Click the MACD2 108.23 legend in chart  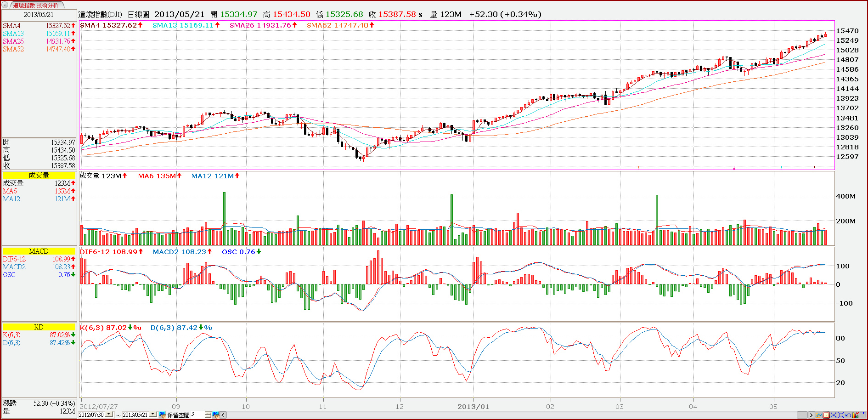click(182, 252)
